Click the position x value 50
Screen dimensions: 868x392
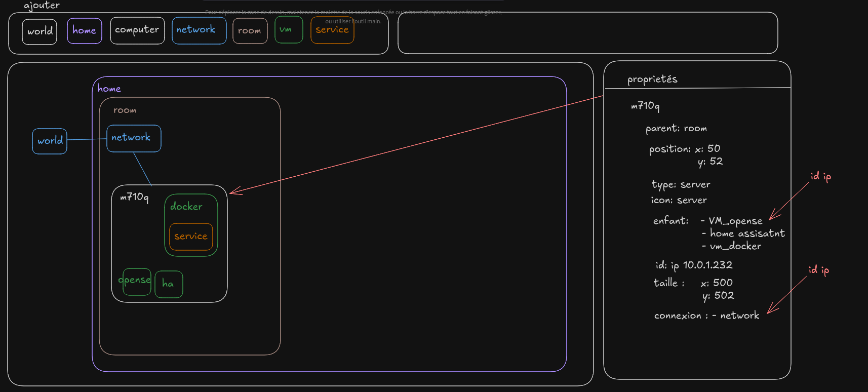714,149
